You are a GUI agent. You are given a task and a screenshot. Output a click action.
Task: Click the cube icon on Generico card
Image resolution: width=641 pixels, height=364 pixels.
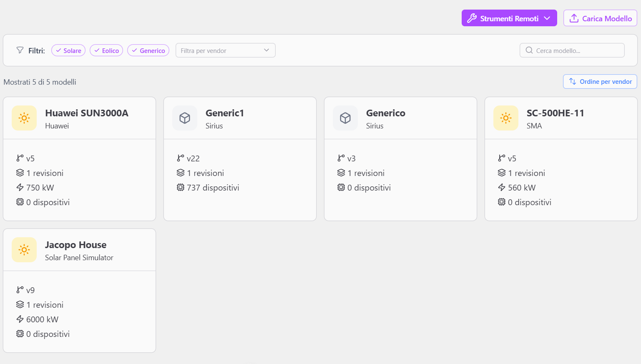pyautogui.click(x=345, y=118)
